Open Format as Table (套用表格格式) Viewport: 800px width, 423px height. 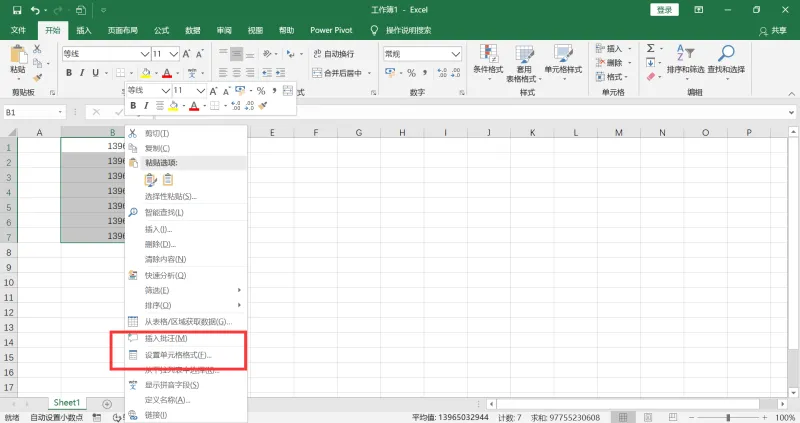[524, 63]
